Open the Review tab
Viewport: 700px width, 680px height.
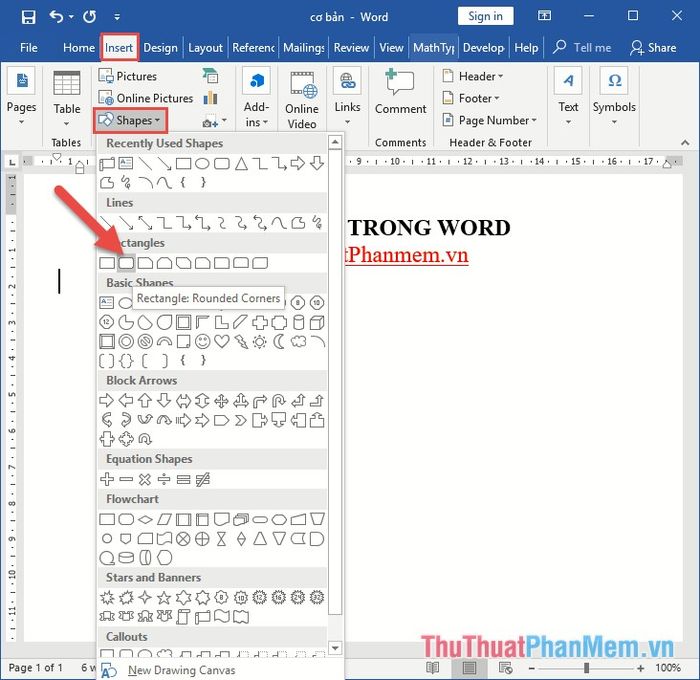coord(351,47)
